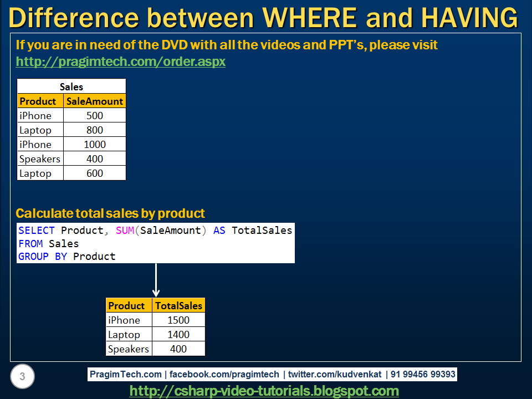The image size is (532, 399).
Task: Select the Sales table header
Action: click(x=71, y=86)
